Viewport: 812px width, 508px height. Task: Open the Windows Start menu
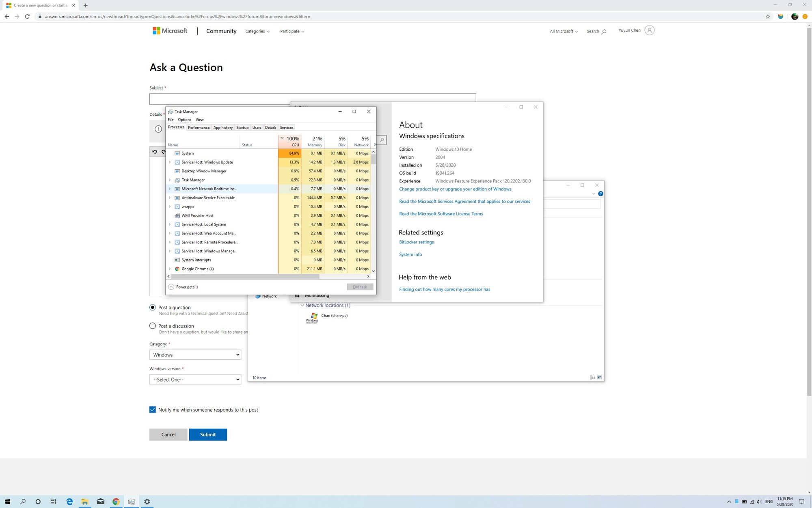point(7,501)
